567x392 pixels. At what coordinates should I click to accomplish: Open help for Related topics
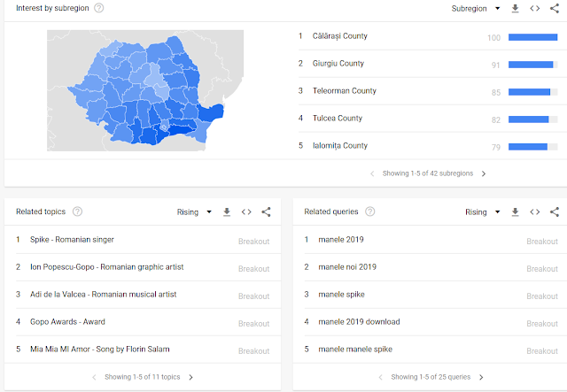tap(77, 211)
